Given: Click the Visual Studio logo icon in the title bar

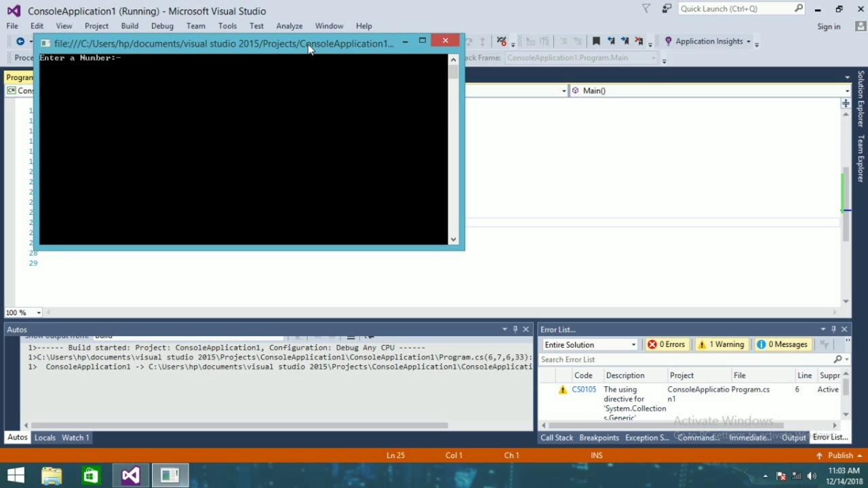Looking at the screenshot, I should click(x=14, y=11).
